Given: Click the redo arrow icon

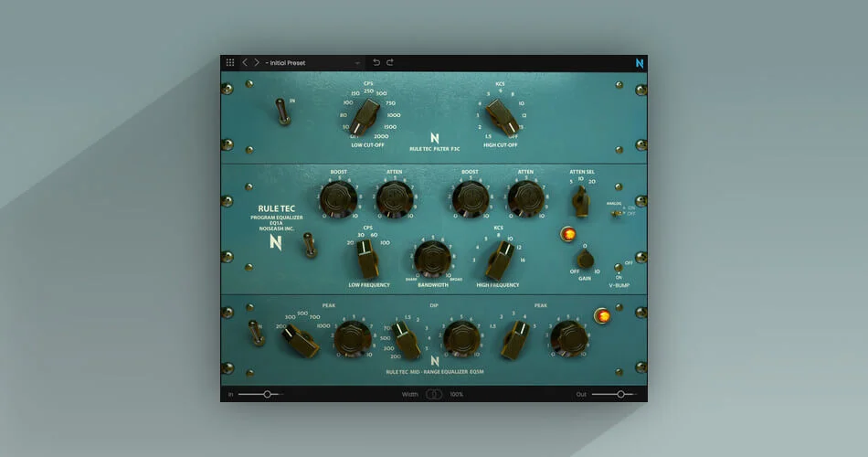Looking at the screenshot, I should point(390,62).
